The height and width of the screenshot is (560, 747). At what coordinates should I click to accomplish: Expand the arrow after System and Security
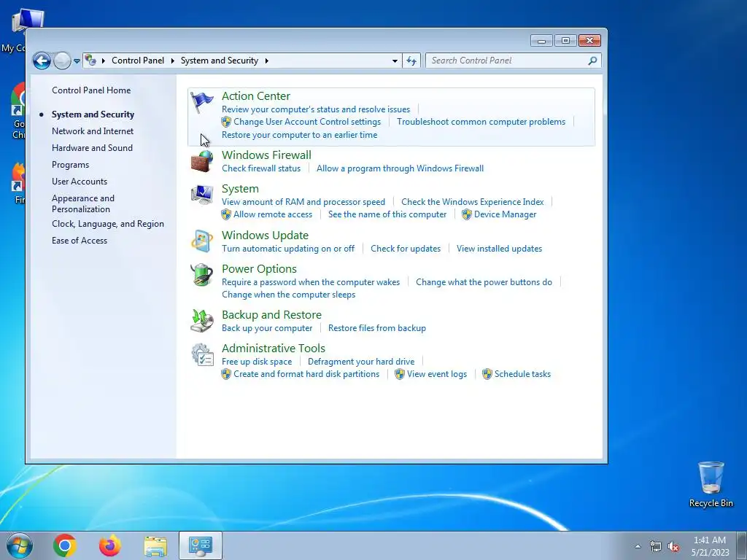point(267,61)
